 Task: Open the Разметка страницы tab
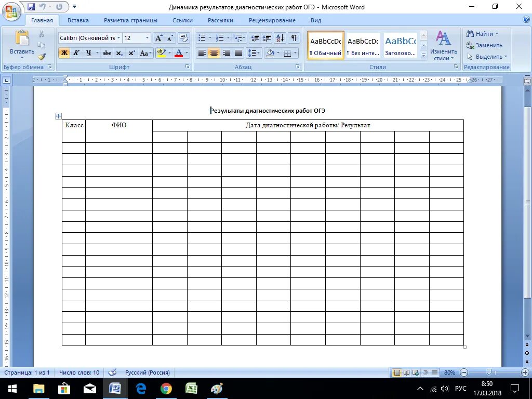click(x=130, y=20)
